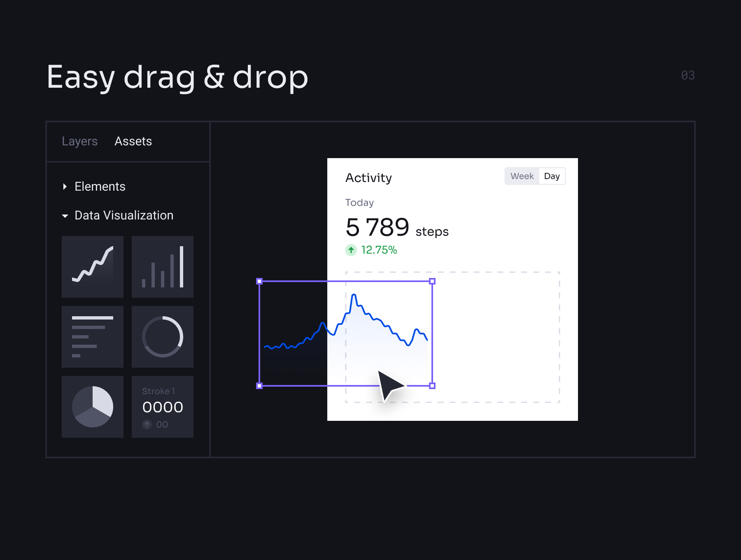Select the line chart asset thumbnail
741x560 pixels.
point(93,266)
